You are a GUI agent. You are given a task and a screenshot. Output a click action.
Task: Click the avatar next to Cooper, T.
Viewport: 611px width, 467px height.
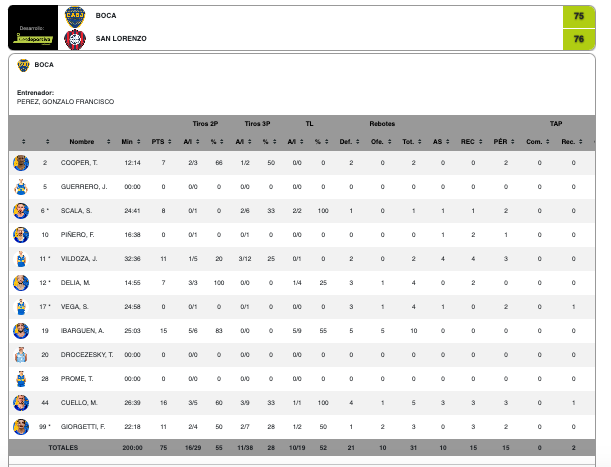21,162
